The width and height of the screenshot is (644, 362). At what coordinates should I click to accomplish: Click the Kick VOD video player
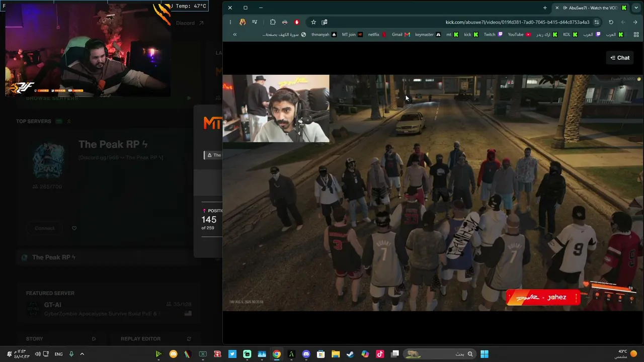click(433, 193)
